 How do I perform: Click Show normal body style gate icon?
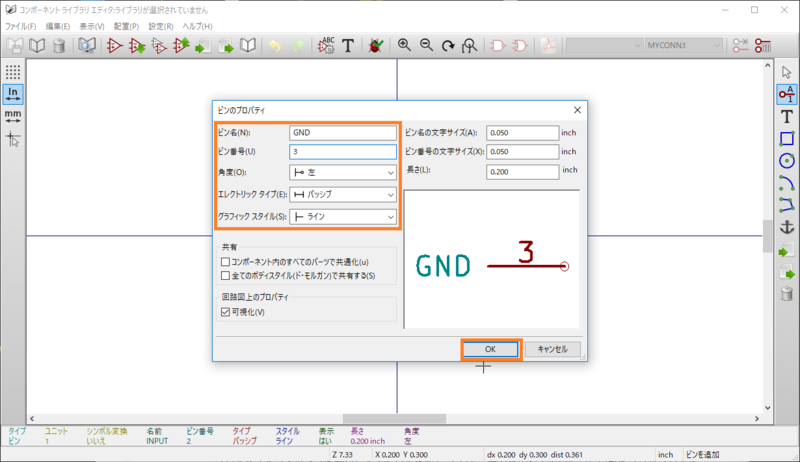(497, 45)
